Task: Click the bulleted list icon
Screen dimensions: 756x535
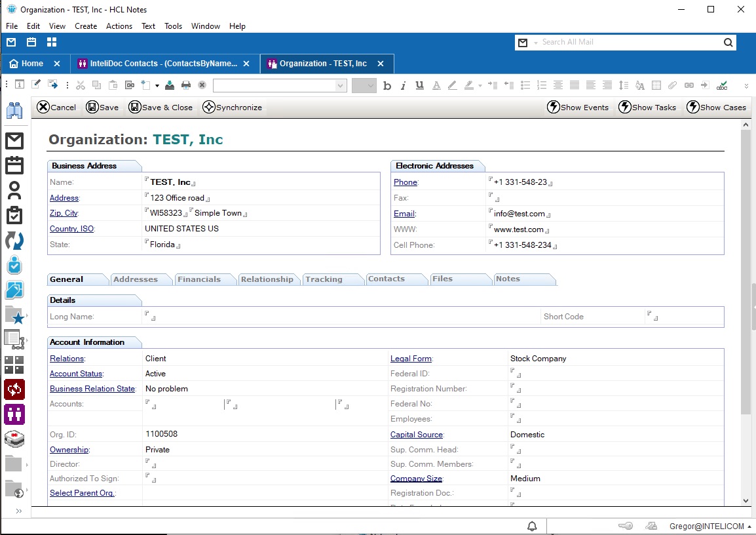Action: [x=525, y=85]
